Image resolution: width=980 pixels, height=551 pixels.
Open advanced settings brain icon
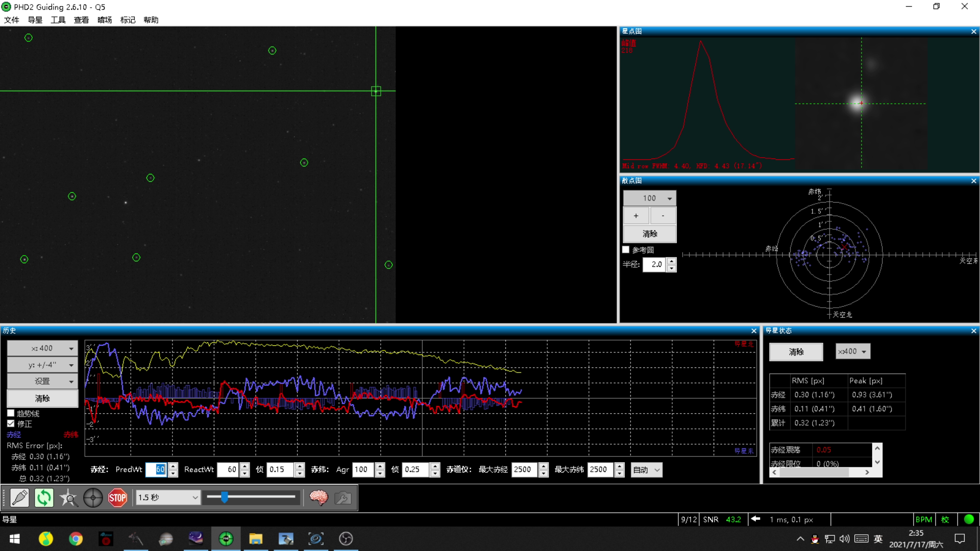(x=318, y=497)
